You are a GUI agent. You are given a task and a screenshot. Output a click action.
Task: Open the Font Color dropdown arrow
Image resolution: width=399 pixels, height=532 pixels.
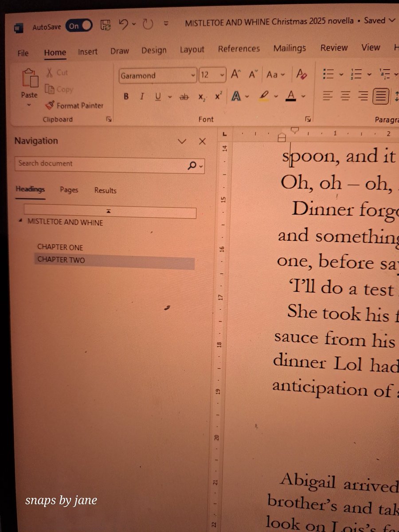(303, 97)
